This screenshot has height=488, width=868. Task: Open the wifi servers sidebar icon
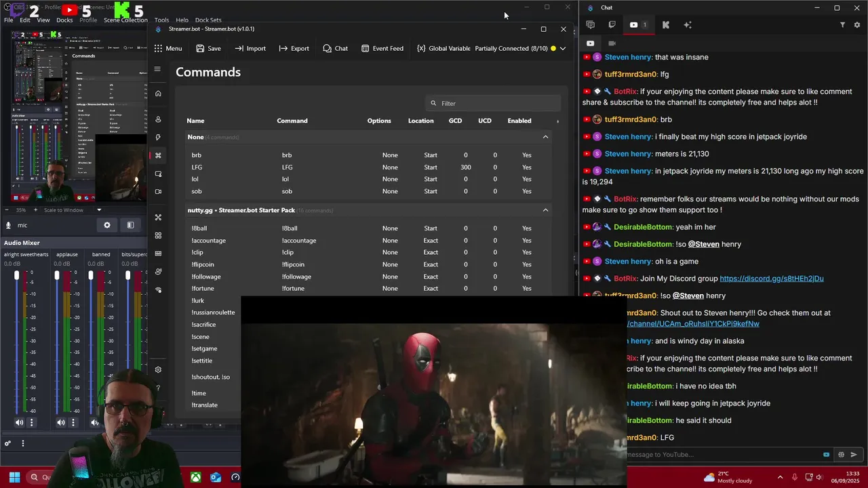pyautogui.click(x=158, y=290)
